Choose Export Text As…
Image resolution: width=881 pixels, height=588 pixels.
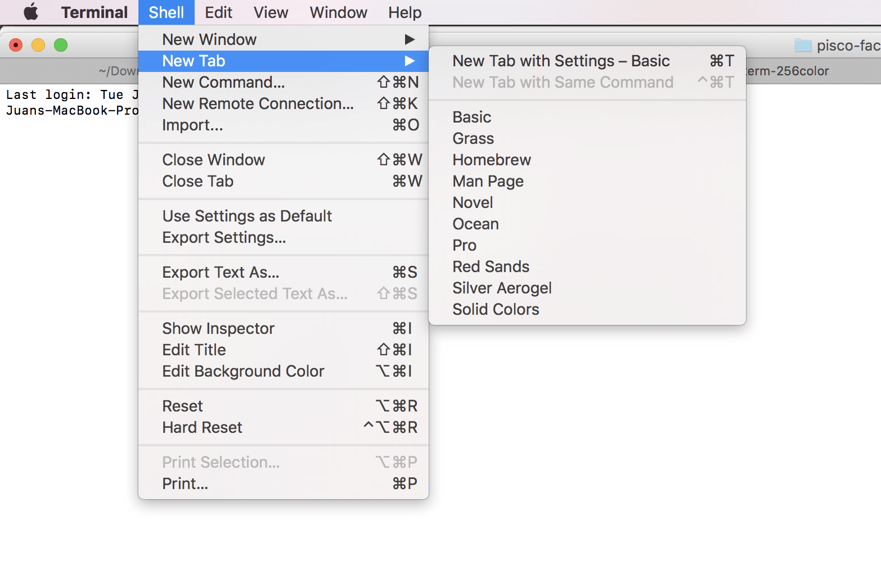[284, 272]
